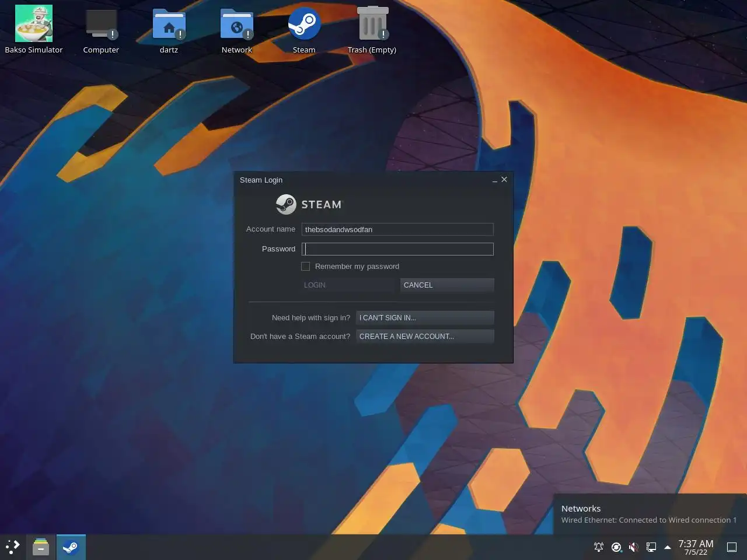The image size is (747, 560).
Task: Click 'Don't have a Steam account?' text
Action: point(300,336)
